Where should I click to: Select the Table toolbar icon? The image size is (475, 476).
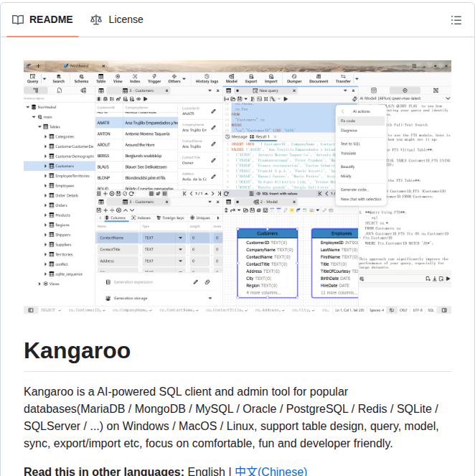point(100,79)
